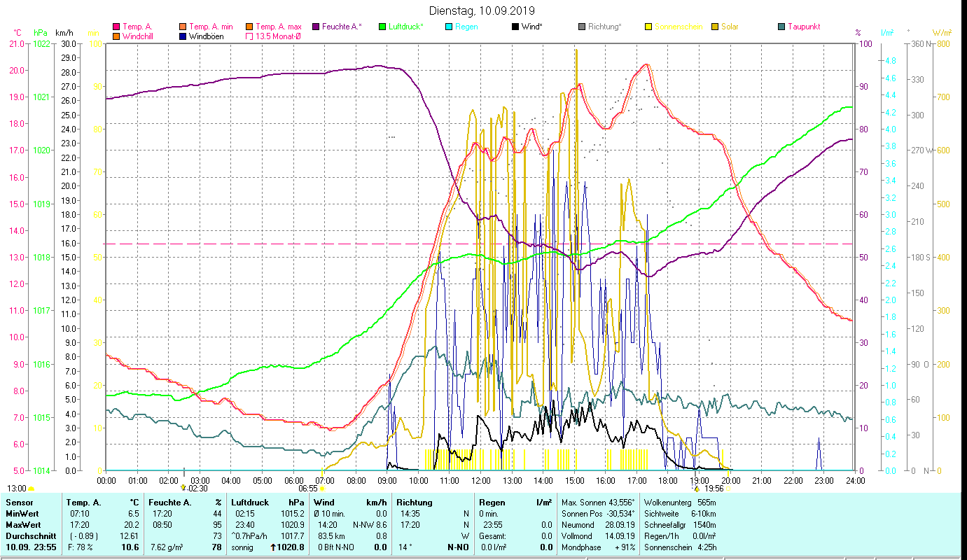Click the '18:00' time axis label
Viewport: 967px width, 560px height.
668,481
